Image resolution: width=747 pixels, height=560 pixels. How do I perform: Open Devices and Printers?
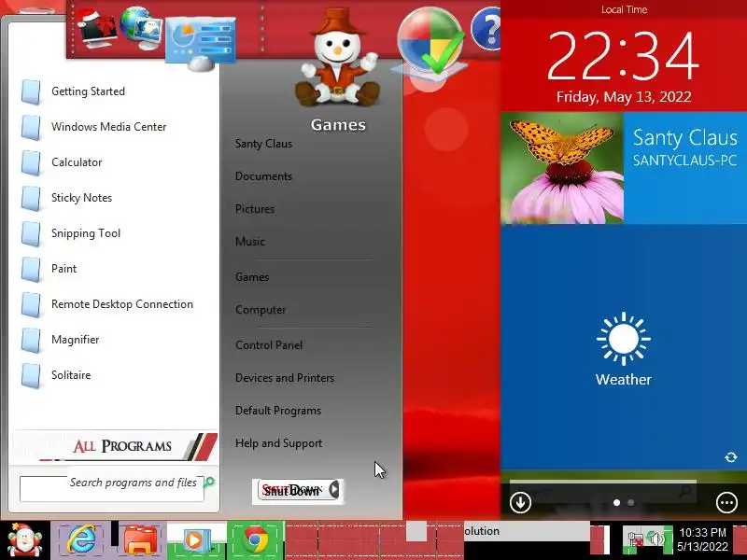pyautogui.click(x=285, y=378)
